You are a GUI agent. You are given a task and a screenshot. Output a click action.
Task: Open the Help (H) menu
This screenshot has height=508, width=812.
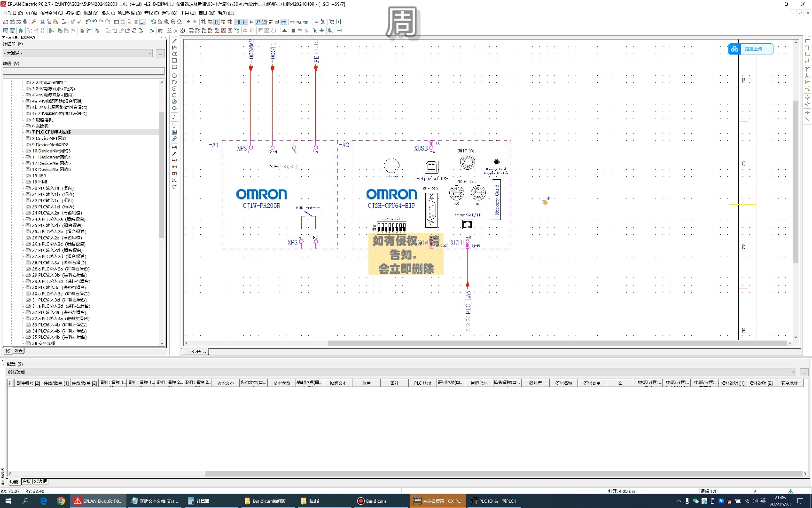tap(226, 13)
